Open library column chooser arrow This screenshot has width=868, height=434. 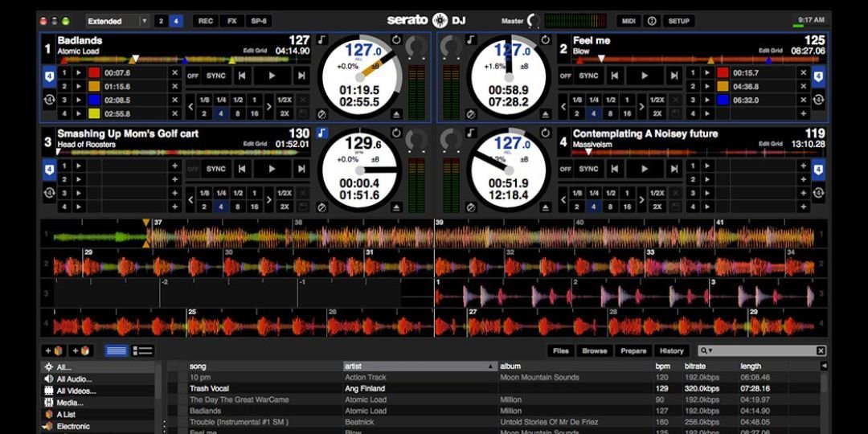[x=824, y=366]
